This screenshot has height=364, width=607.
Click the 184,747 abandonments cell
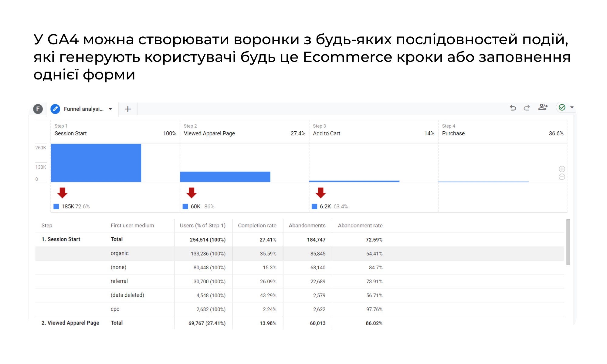coord(316,240)
